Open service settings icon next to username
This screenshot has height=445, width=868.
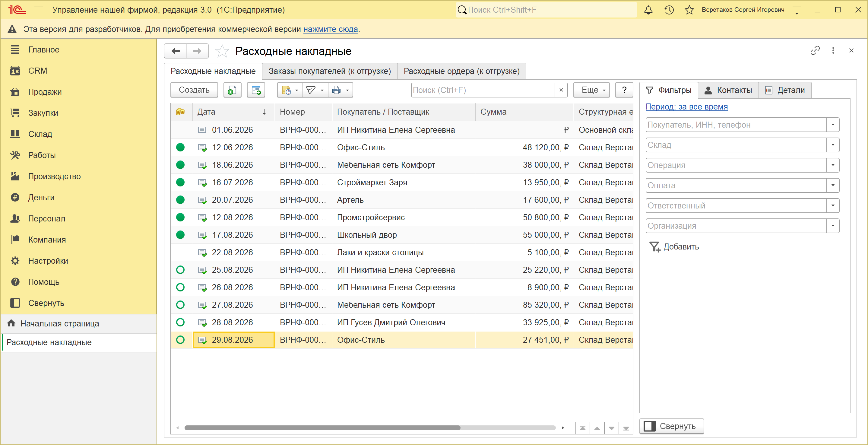(797, 10)
